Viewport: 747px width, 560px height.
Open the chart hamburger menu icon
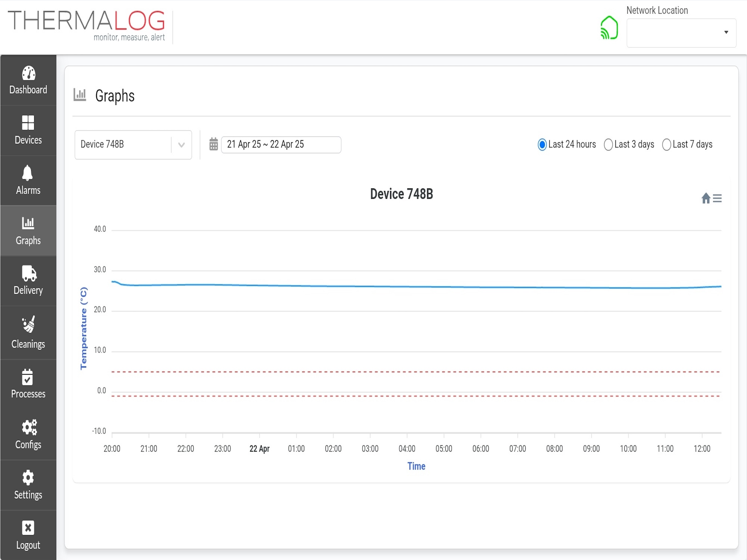click(717, 199)
